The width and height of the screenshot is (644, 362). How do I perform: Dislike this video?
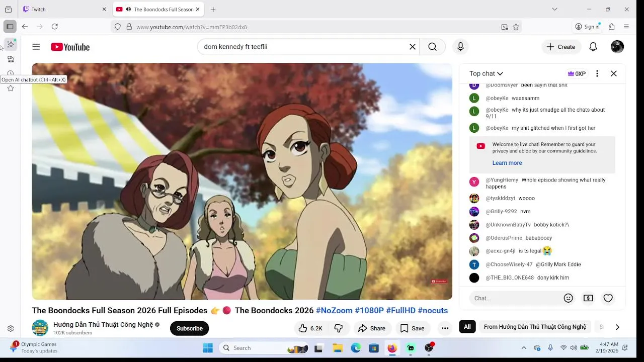339,328
